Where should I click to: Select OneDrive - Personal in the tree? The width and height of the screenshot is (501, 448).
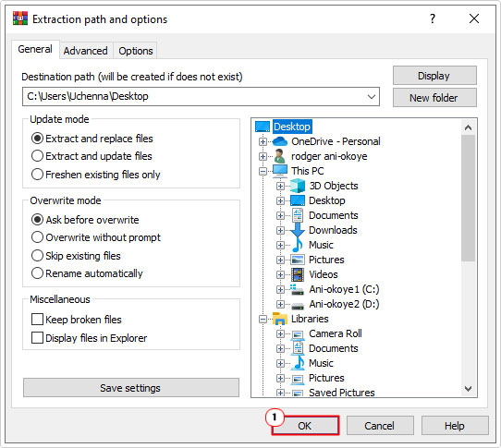[336, 141]
